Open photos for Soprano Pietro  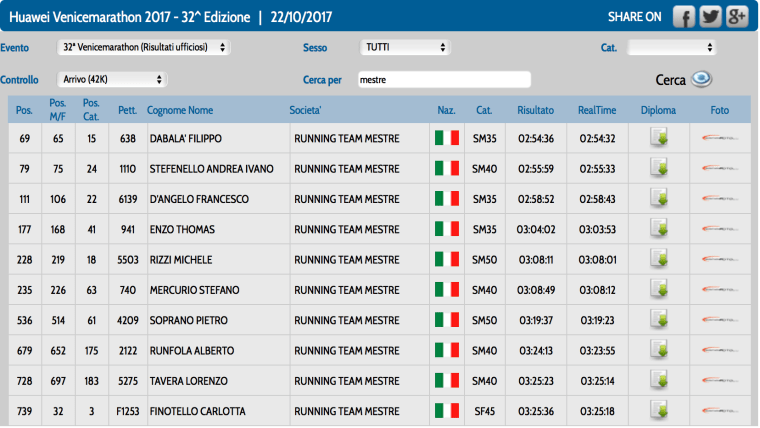click(x=720, y=321)
